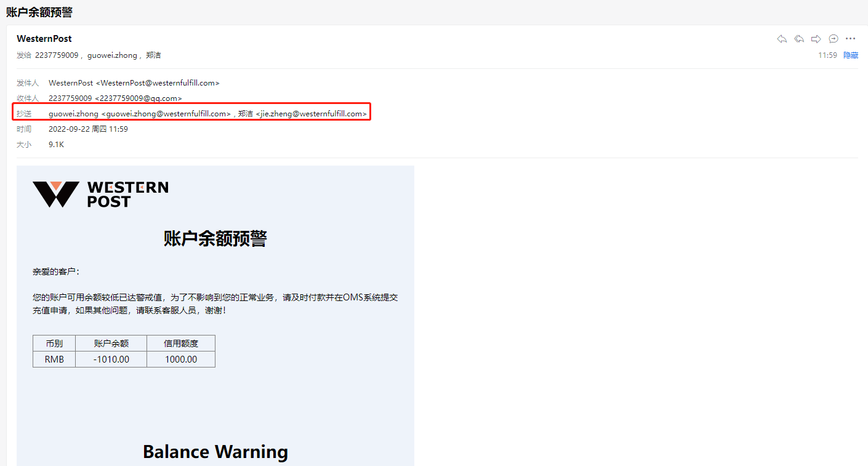The image size is (868, 466).
Task: Click guowei.zhong in the 发给 summary line
Action: (x=112, y=55)
